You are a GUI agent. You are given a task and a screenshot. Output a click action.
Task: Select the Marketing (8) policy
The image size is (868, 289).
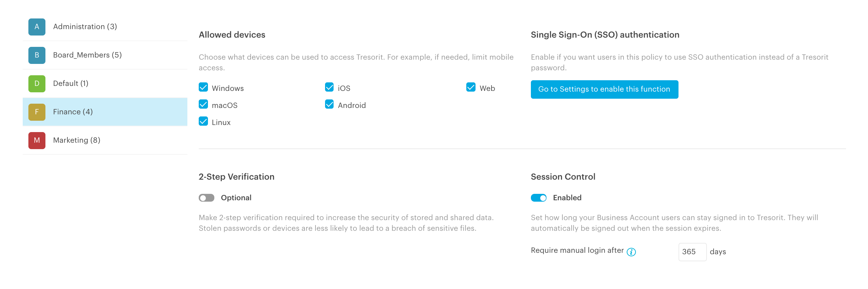(x=105, y=141)
